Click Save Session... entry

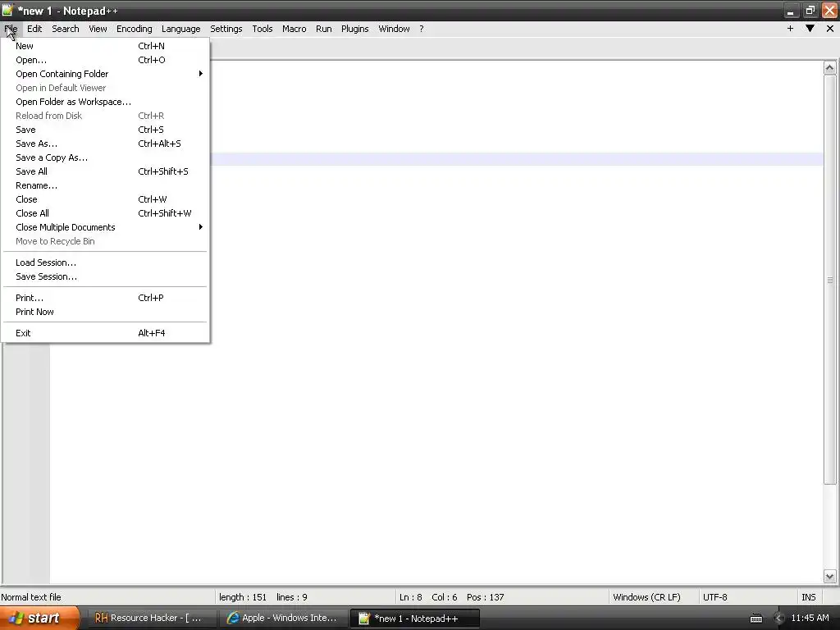(105, 276)
